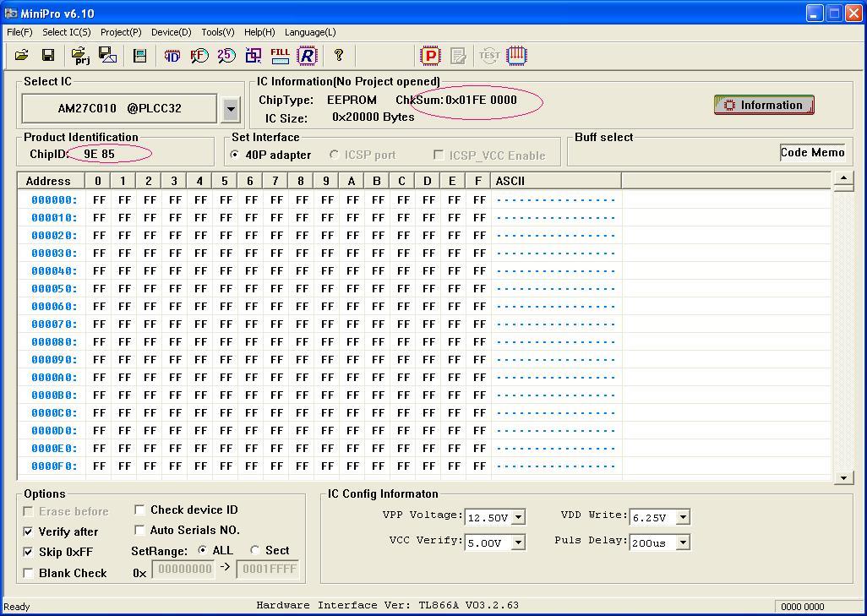Click the 25 magnifier search icon
Screen dimensions: 867x616
pos(226,55)
